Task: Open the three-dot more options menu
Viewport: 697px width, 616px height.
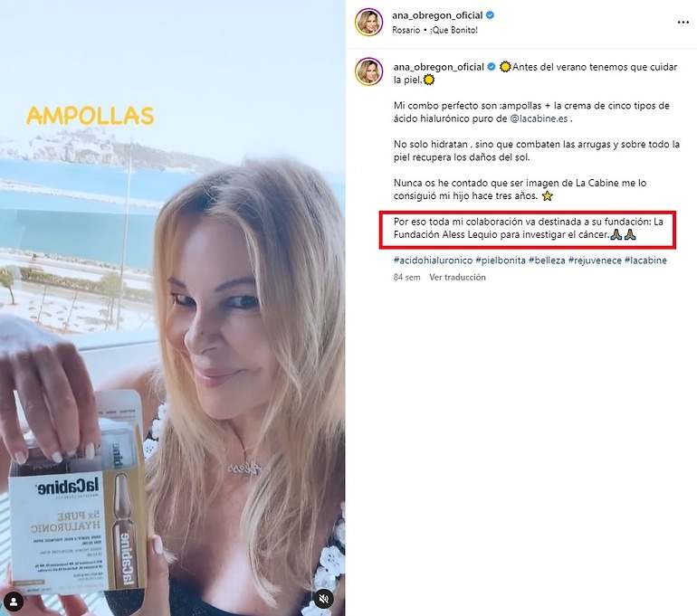Action: (x=683, y=23)
